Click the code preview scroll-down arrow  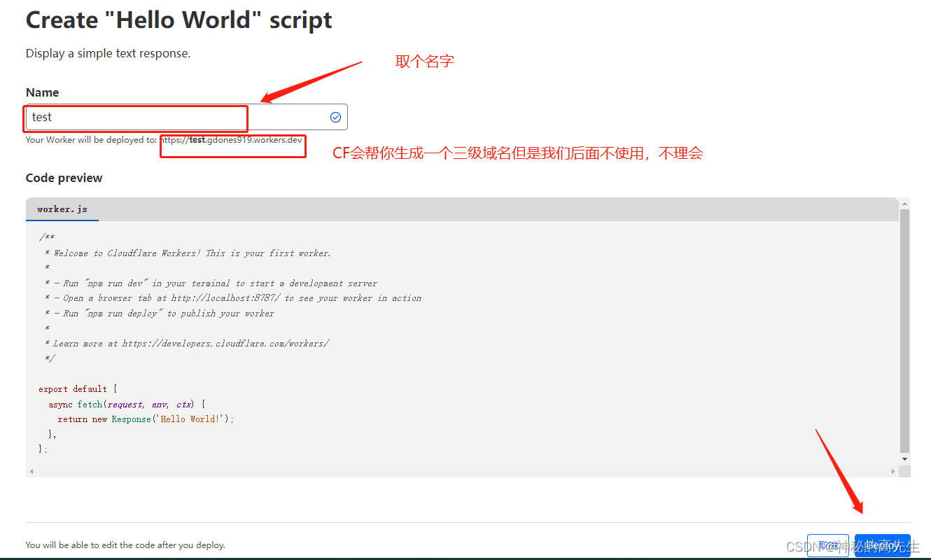pyautogui.click(x=905, y=458)
